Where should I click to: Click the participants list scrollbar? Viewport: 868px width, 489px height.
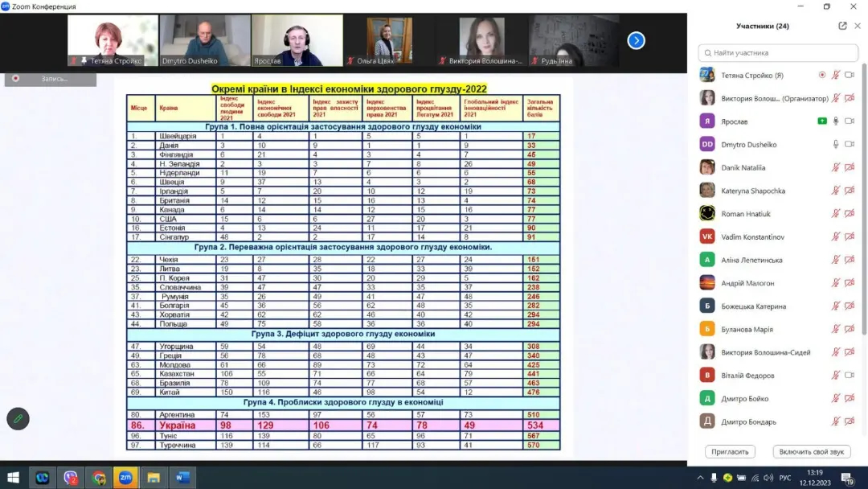[864, 201]
